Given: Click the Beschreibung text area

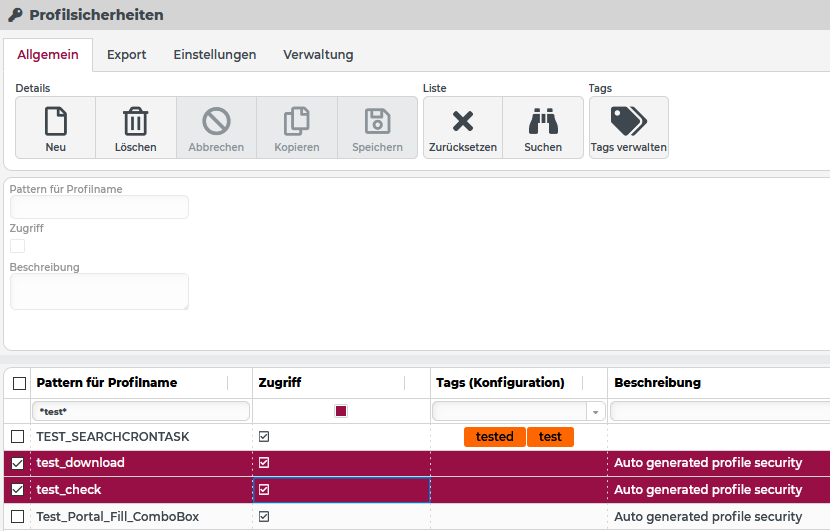Looking at the screenshot, I should tap(99, 291).
